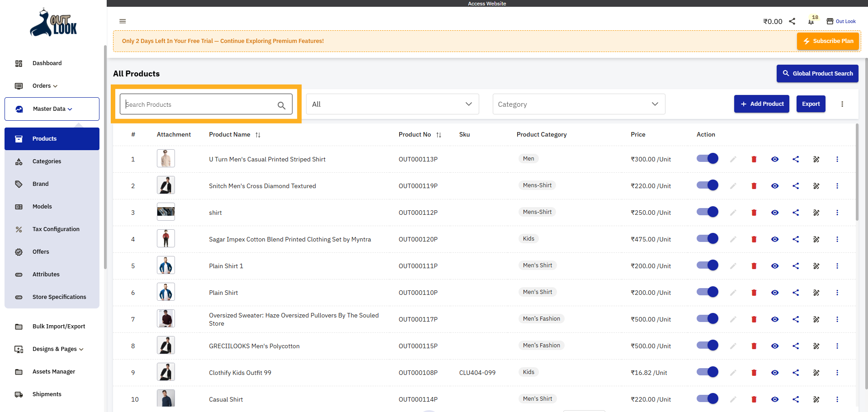The height and width of the screenshot is (412, 868).
Task: Open the hamburger menu at top left
Action: (123, 21)
